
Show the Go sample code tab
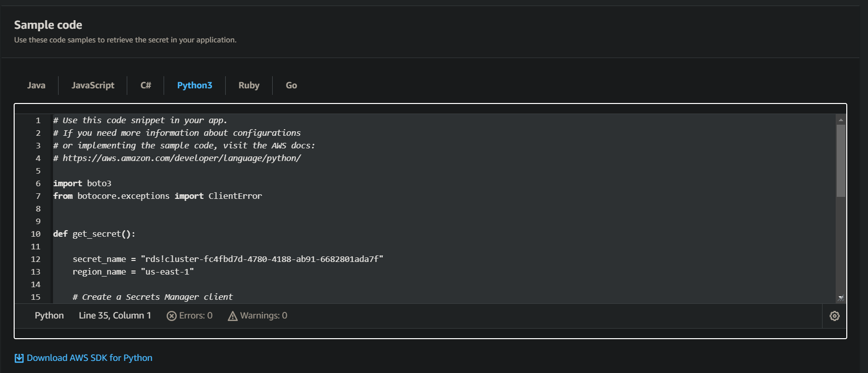pos(291,85)
